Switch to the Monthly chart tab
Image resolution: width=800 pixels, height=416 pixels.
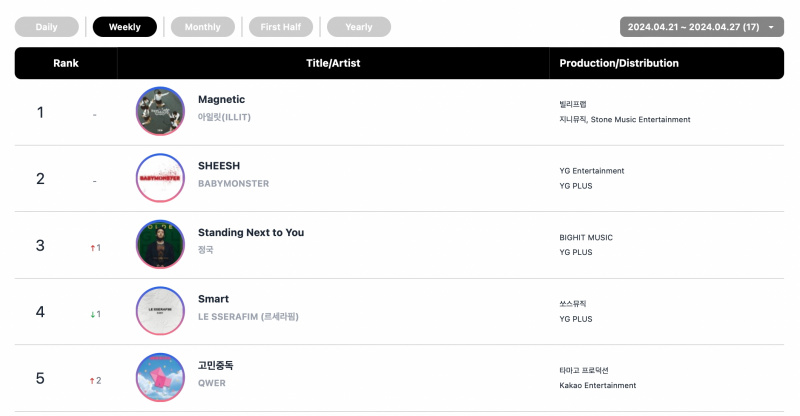[x=203, y=27]
